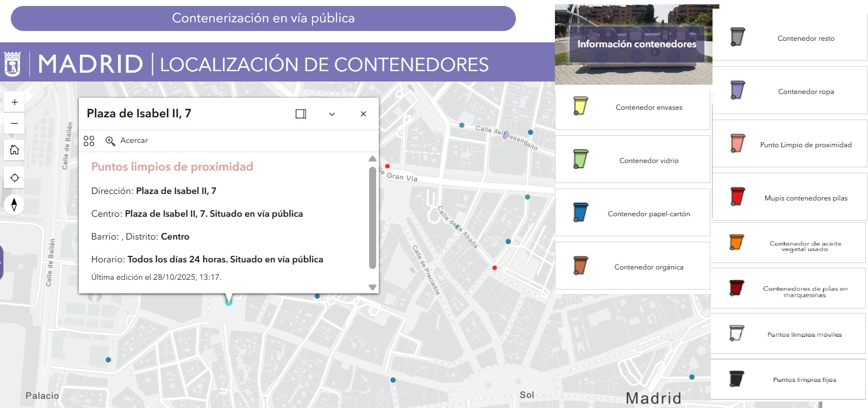Image resolution: width=868 pixels, height=408 pixels.
Task: Select the dark red pilas en marquesinas icon
Action: (x=736, y=287)
